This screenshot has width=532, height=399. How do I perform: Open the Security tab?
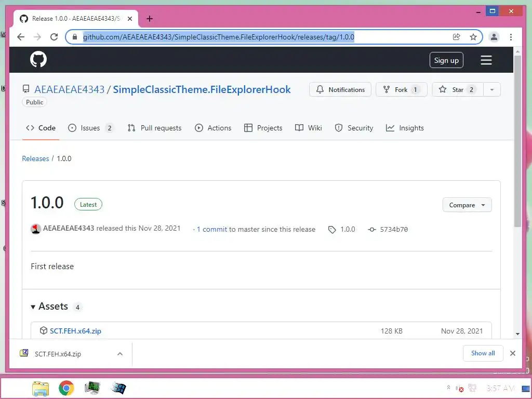pyautogui.click(x=354, y=128)
